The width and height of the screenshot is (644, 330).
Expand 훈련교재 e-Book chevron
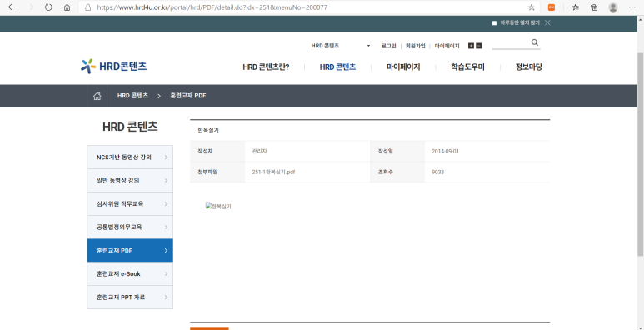pyautogui.click(x=166, y=273)
